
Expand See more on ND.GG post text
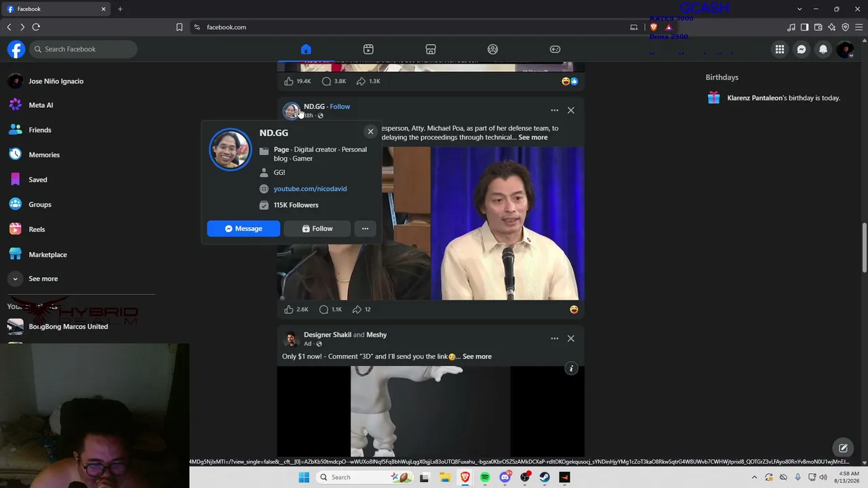tap(533, 138)
